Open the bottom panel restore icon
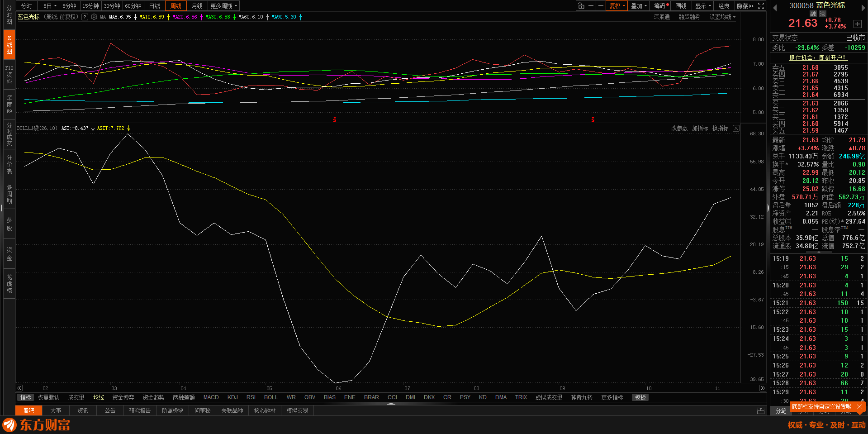Image resolution: width=868 pixels, height=434 pixels. [x=761, y=410]
